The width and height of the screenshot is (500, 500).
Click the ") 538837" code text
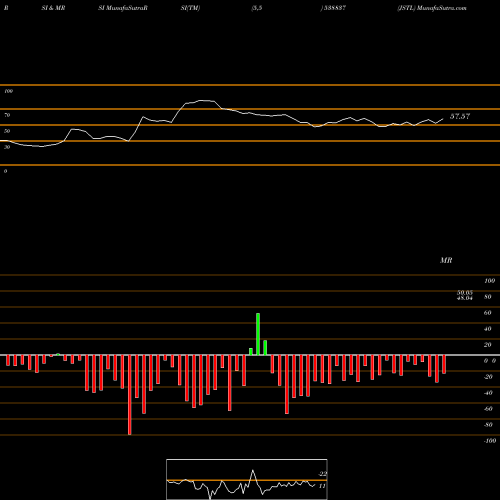click(333, 8)
